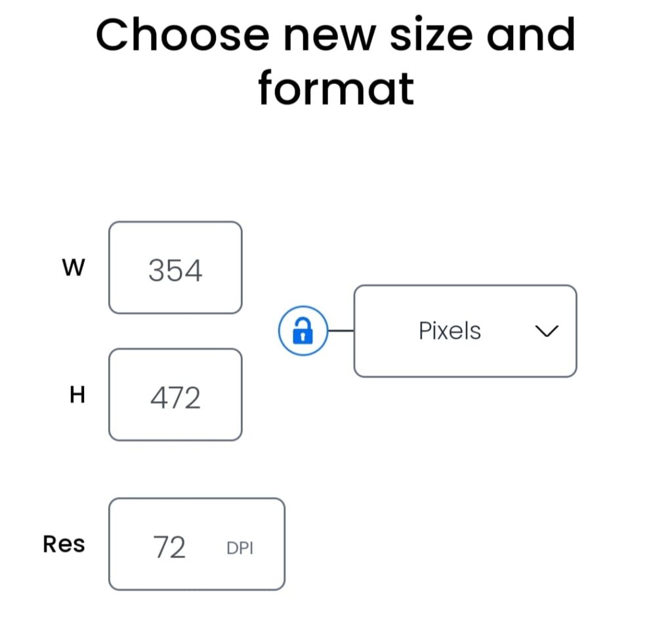Click the word 'format' in the title
This screenshot has width=672, height=629.
[x=336, y=89]
